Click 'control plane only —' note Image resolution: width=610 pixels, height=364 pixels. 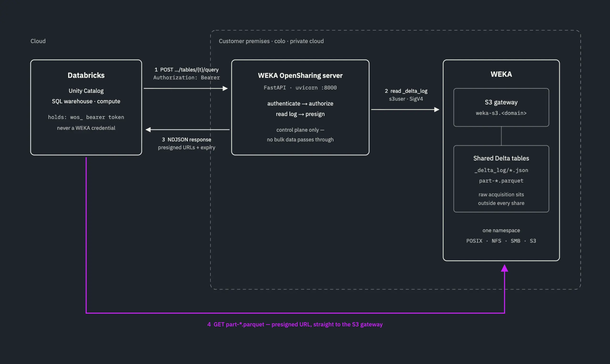click(300, 130)
